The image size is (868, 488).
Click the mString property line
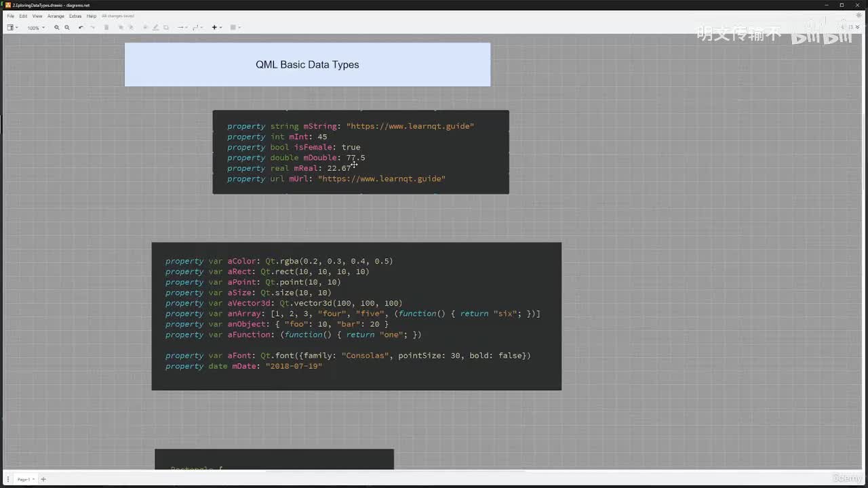(x=351, y=126)
